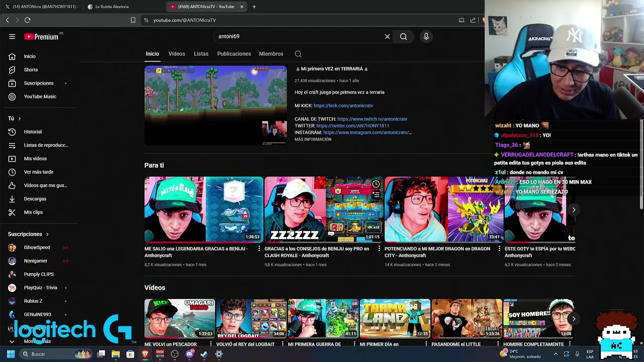
Task: Open the kick.com/antonicratv link
Action: 343,106
